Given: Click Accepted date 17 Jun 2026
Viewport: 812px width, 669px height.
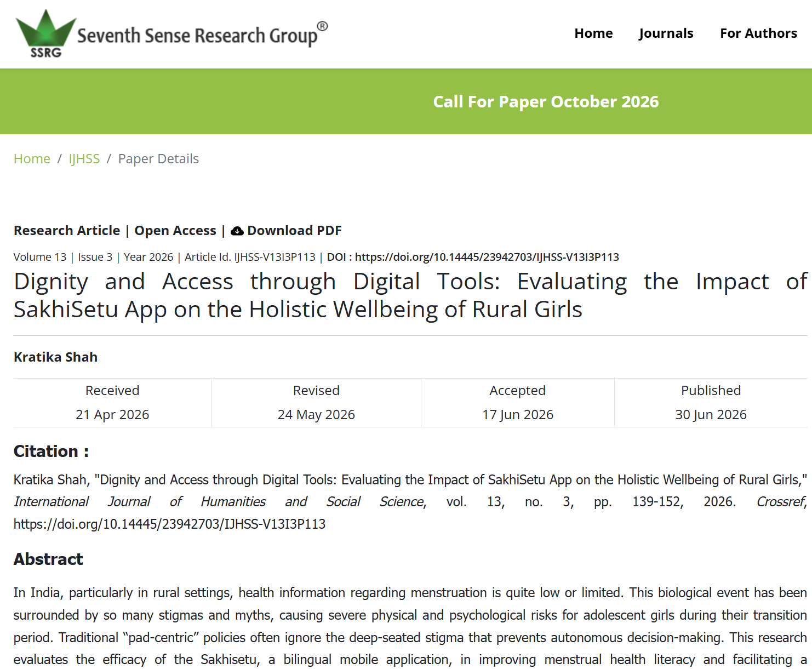Looking at the screenshot, I should click(518, 415).
